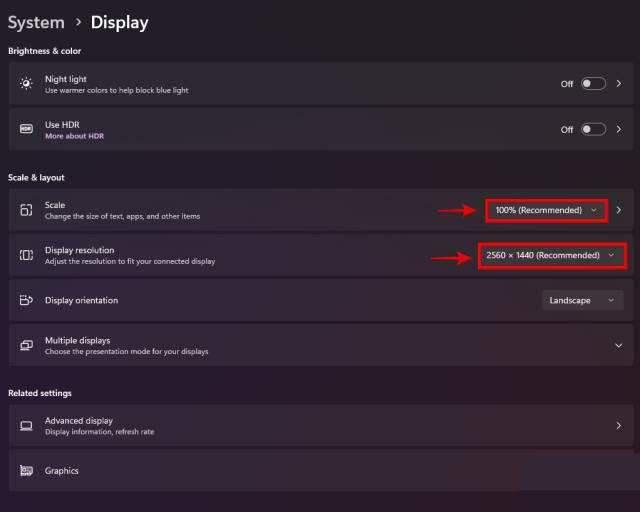The width and height of the screenshot is (640, 512).
Task: Open the Display resolution dropdown
Action: (x=550, y=255)
